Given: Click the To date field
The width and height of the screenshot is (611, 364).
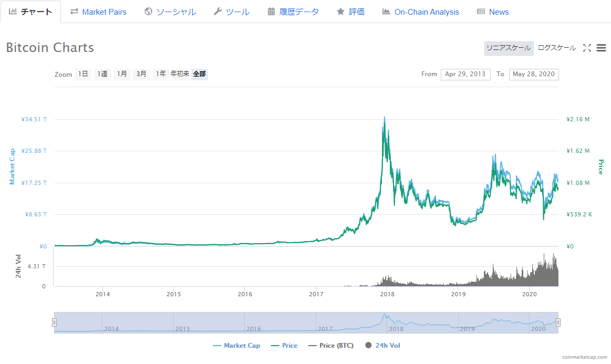Looking at the screenshot, I should pos(533,74).
